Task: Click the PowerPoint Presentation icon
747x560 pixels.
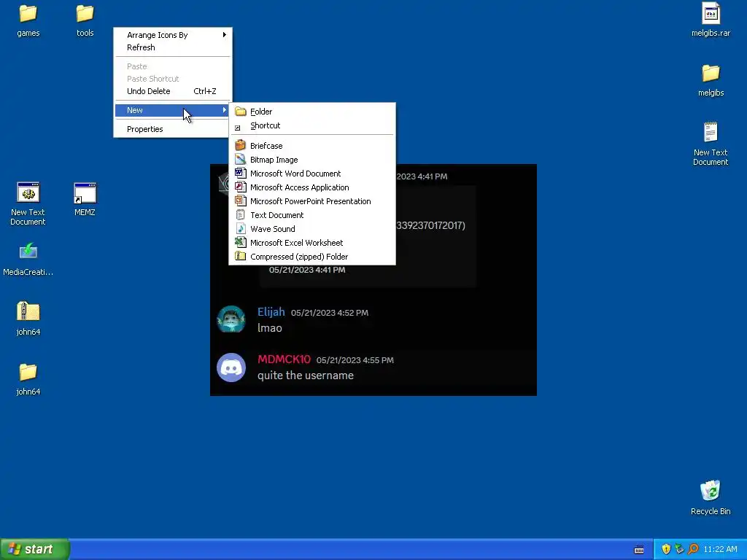Action: click(x=241, y=201)
